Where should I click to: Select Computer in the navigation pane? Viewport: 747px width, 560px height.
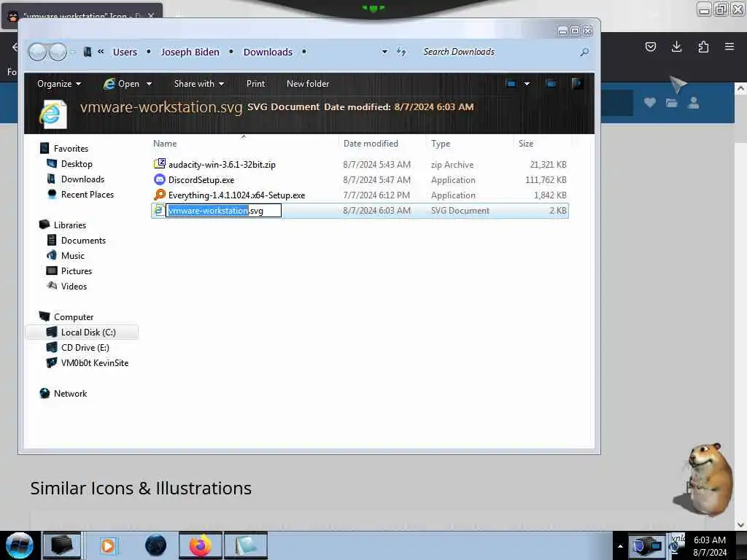pyautogui.click(x=74, y=317)
